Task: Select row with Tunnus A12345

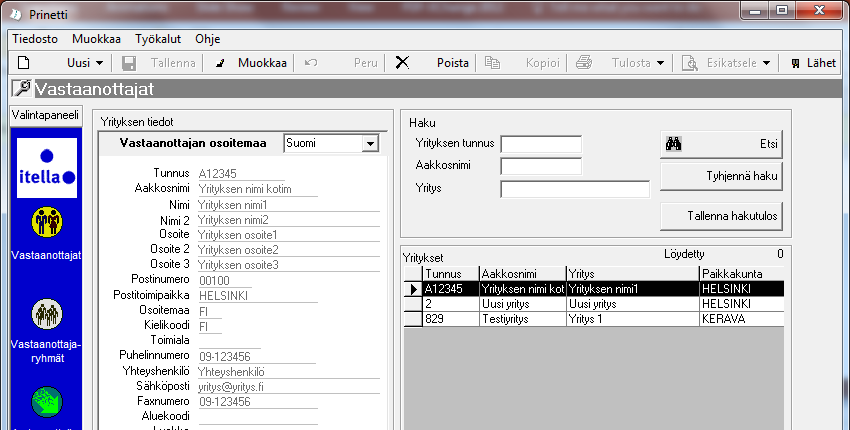Action: point(594,289)
